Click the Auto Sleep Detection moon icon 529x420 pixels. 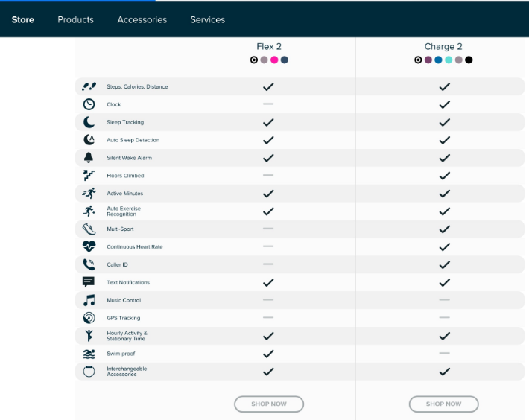89,139
